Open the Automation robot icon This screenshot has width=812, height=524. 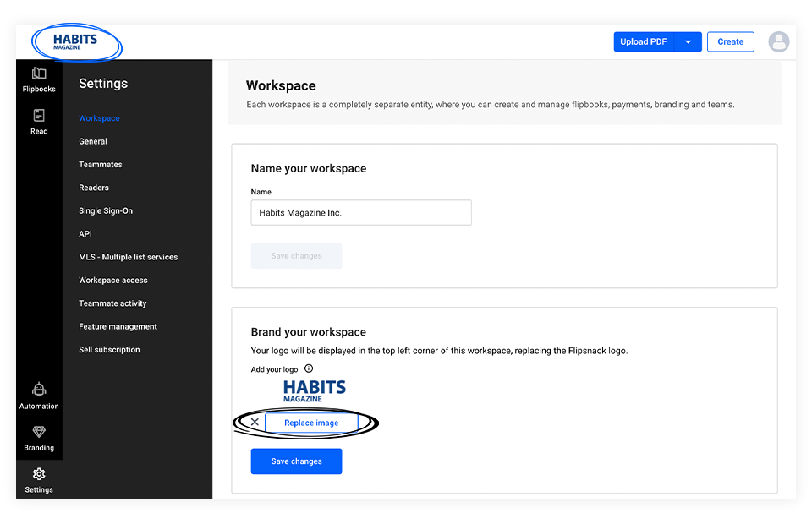coord(39,389)
